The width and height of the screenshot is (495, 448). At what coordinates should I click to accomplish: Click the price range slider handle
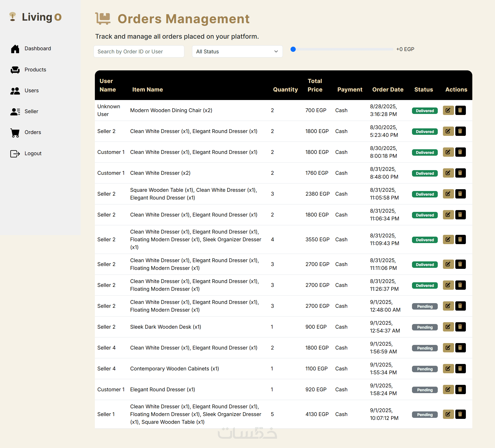(x=293, y=49)
